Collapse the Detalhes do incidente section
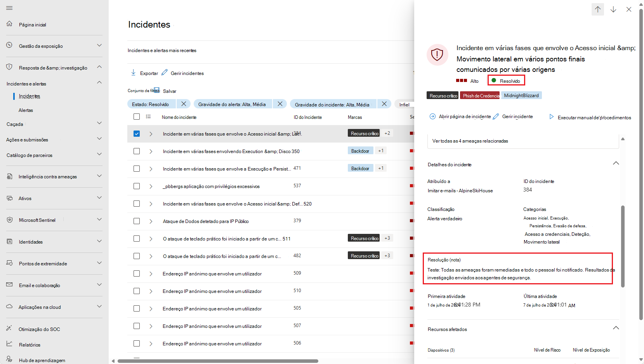Screen dimensions: 644x364 click(x=616, y=163)
